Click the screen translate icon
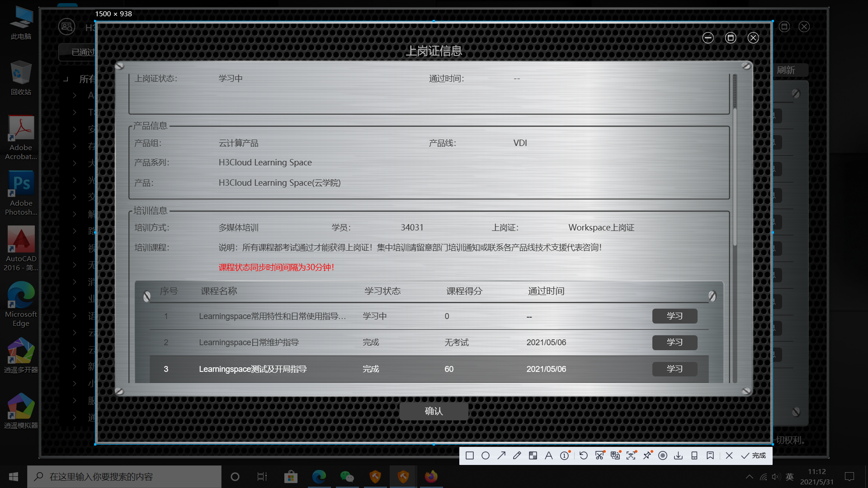Screen dimensions: 868x488 pyautogui.click(x=615, y=455)
